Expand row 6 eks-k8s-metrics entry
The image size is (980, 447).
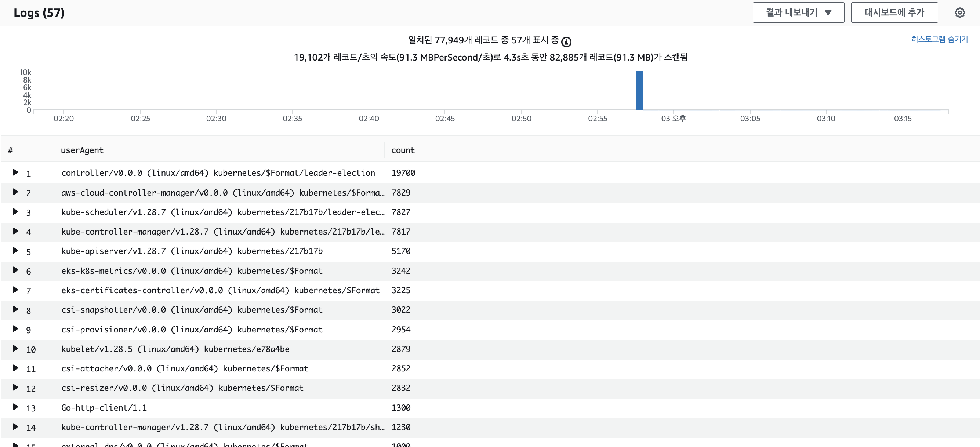click(x=15, y=270)
